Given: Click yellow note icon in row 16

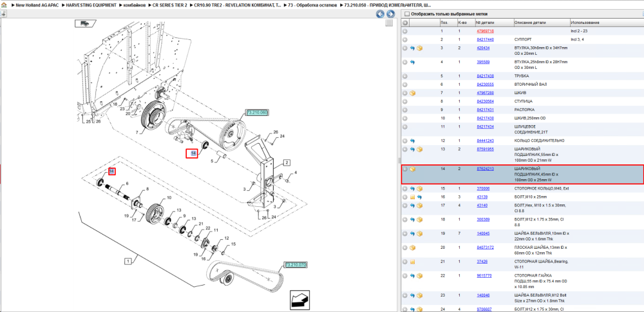Looking at the screenshot, I should coord(413,197).
